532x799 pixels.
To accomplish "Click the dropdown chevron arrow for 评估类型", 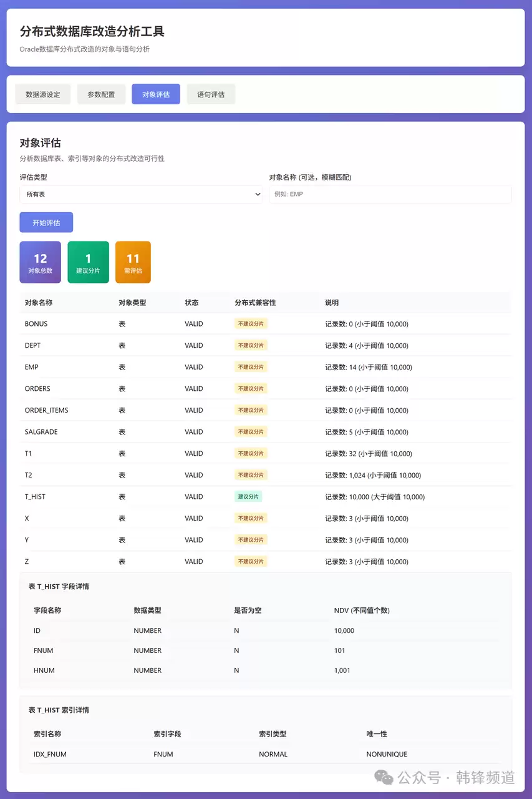I will coord(258,194).
